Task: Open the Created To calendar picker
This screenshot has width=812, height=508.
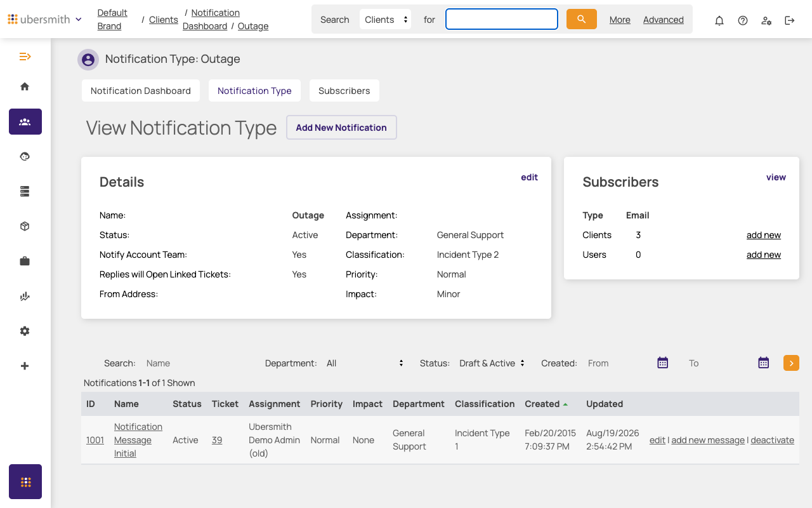Action: [x=764, y=363]
